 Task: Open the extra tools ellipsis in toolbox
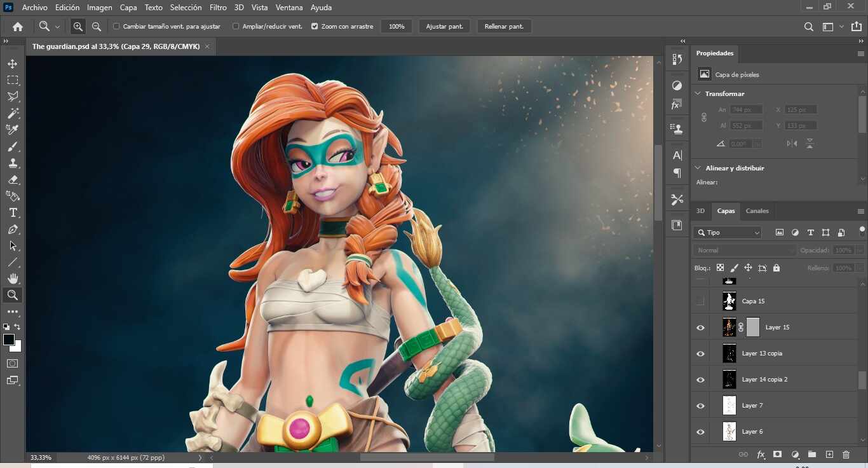coord(13,312)
